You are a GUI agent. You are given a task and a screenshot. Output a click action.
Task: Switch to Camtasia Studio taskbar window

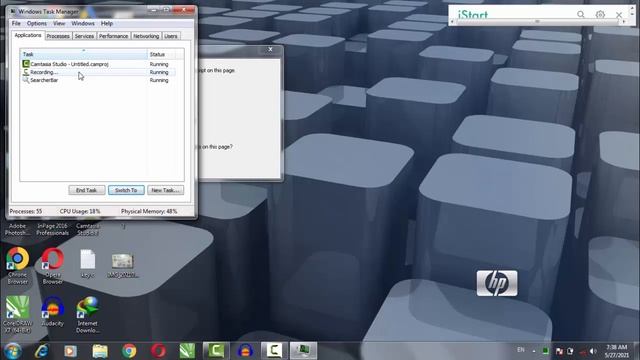216,351
